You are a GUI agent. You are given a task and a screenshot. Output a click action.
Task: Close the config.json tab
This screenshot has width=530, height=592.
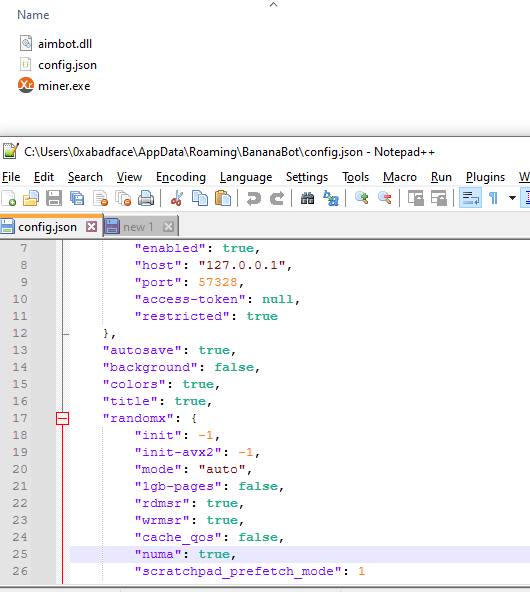pos(91,227)
